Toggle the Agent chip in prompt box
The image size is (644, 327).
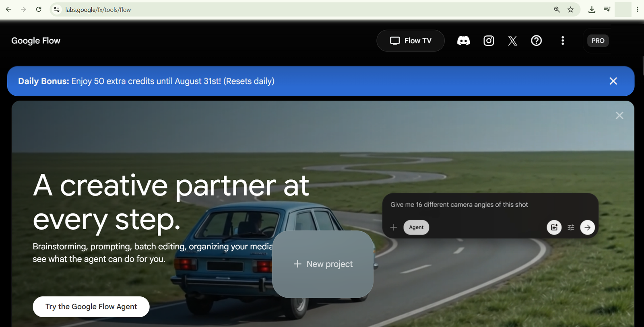(416, 227)
